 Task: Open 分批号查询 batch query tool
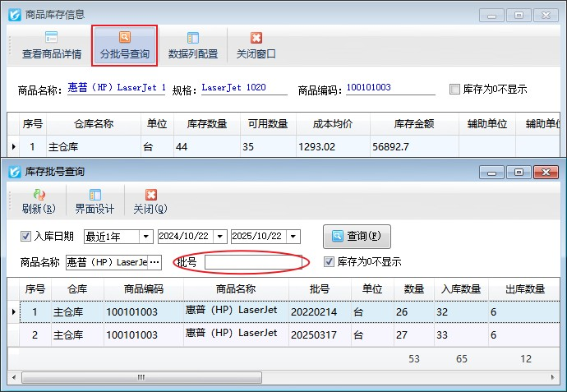pos(125,38)
